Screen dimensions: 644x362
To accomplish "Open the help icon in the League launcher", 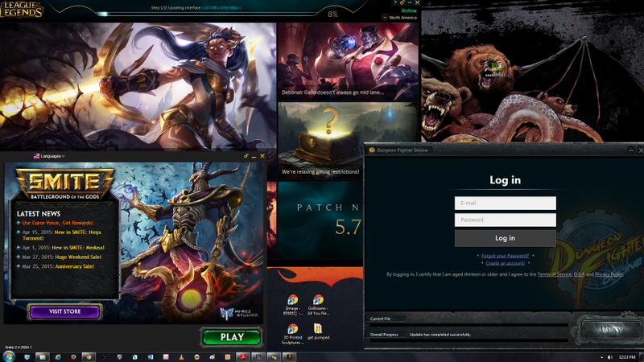I will [394, 3].
